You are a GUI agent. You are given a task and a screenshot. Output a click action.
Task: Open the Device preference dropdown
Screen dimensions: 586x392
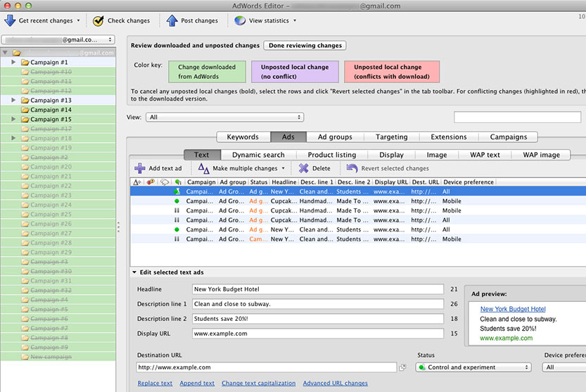coord(564,367)
